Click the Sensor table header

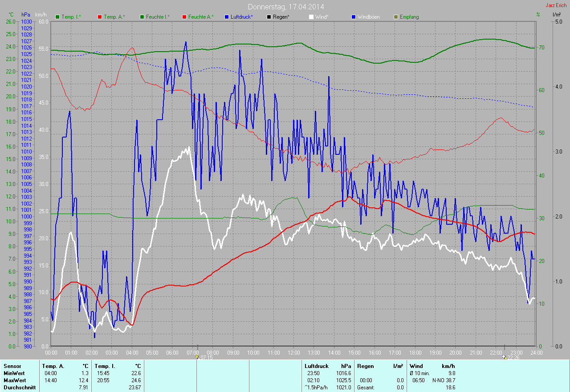[x=12, y=366]
